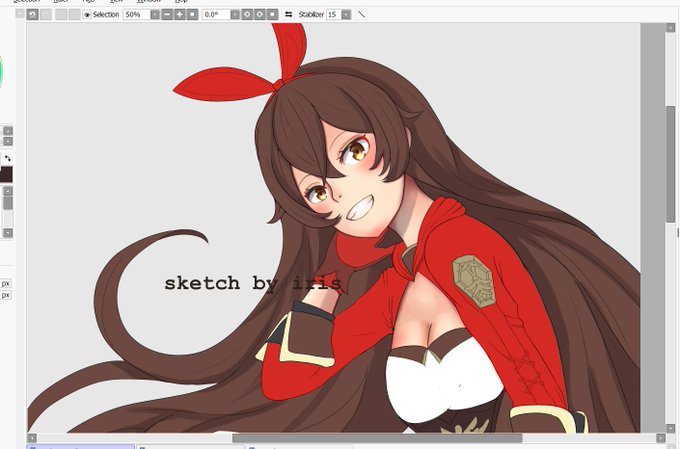Click the dark brown foreground color swatch
This screenshot has height=449, width=680.
pos(6,174)
